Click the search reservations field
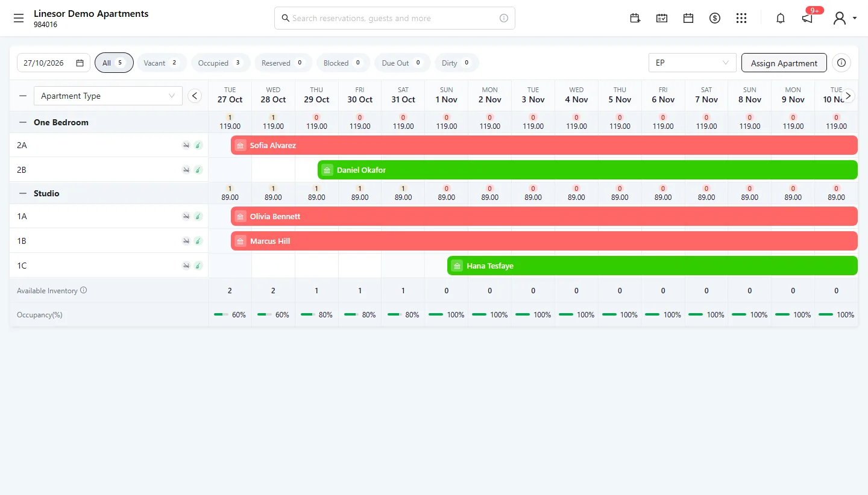Viewport: 868px width, 495px height. [395, 18]
